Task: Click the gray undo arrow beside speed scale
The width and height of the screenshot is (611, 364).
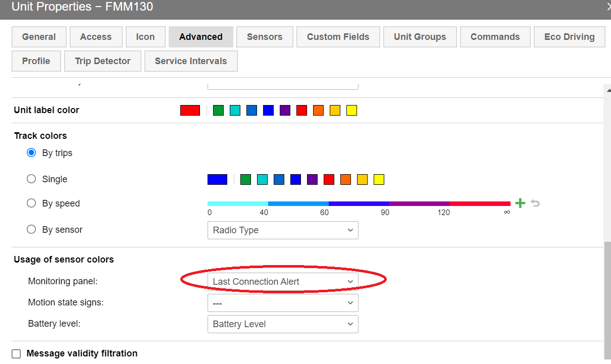Action: pyautogui.click(x=535, y=203)
